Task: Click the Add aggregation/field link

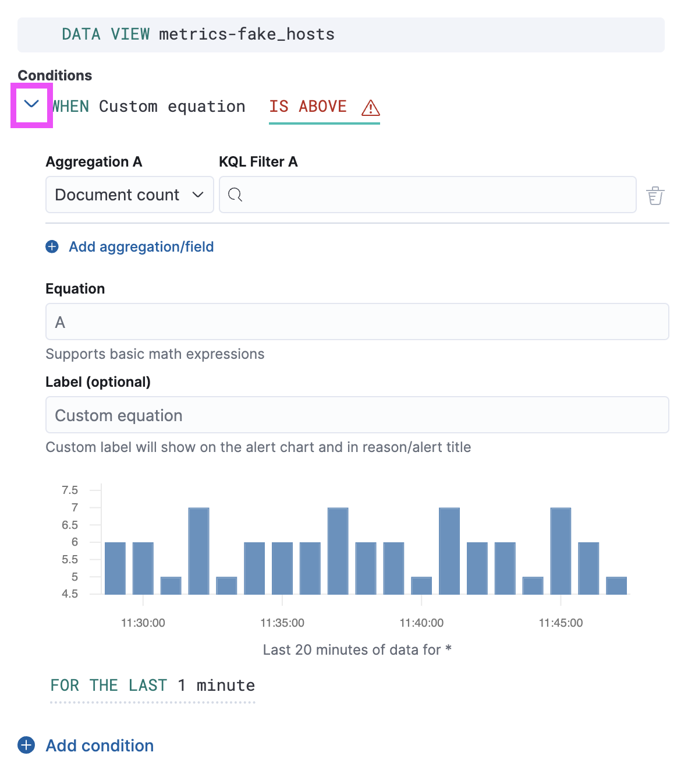Action: 141,247
